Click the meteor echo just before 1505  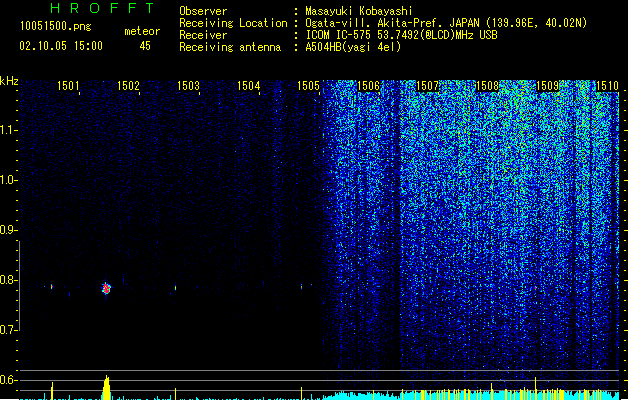pyautogui.click(x=301, y=286)
